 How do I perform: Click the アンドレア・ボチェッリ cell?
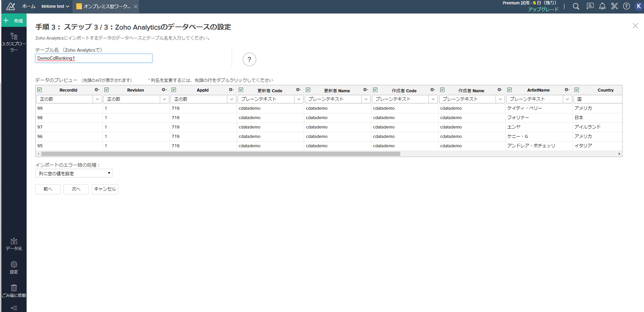click(x=539, y=146)
